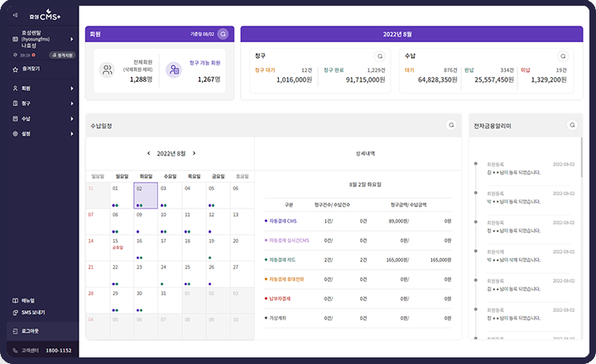Expand the 회원 menu arrow
This screenshot has height=364, width=596.
[x=71, y=89]
